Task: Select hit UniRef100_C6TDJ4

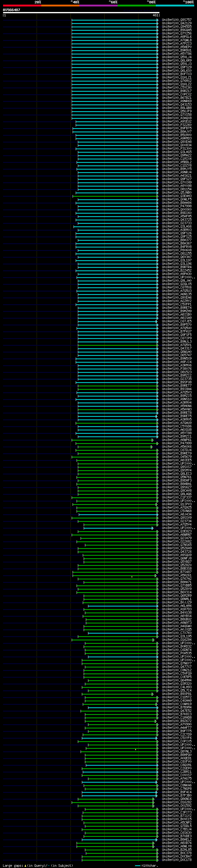Action: [x=177, y=450]
